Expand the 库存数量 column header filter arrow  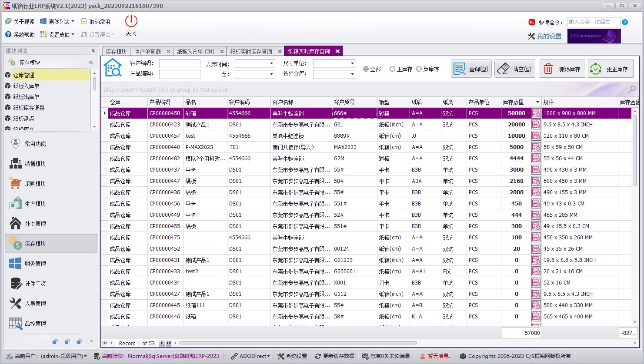537,102
